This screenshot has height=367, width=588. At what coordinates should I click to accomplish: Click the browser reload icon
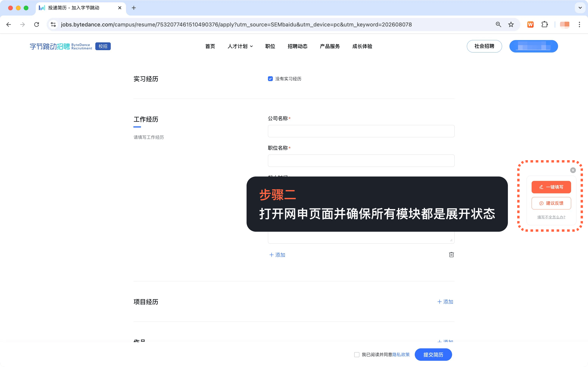coord(37,24)
